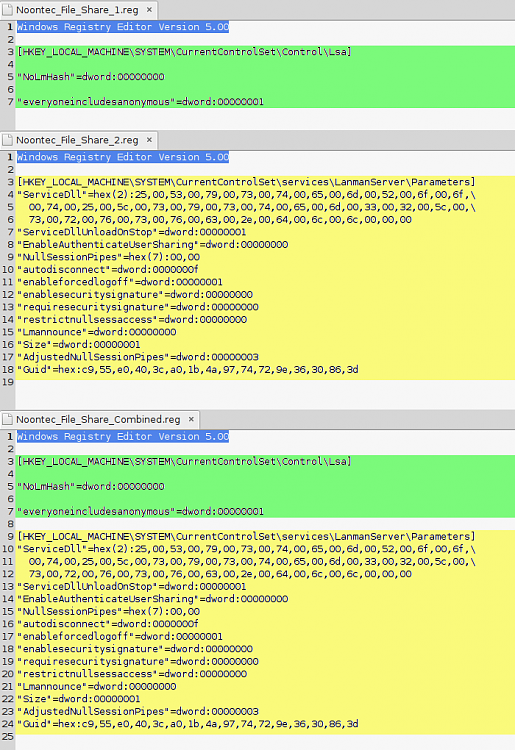The width and height of the screenshot is (515, 750).
Task: Select the Noontec_File_Share_Combined.reg tab
Action: point(99,419)
